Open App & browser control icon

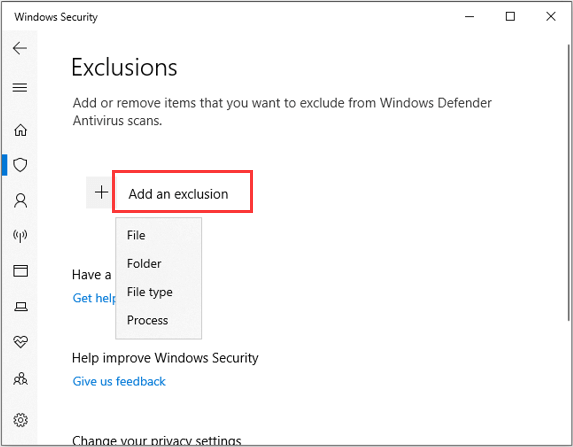pyautogui.click(x=20, y=271)
